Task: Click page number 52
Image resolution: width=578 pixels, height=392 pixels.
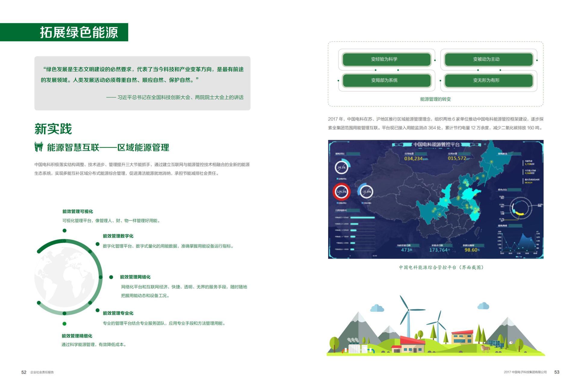Action: [24, 372]
